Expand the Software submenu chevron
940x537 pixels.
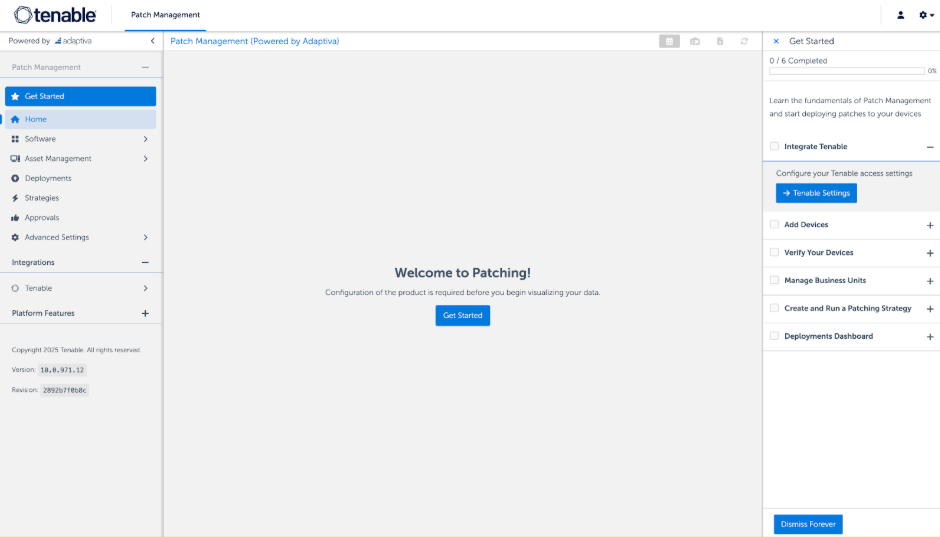tap(145, 139)
